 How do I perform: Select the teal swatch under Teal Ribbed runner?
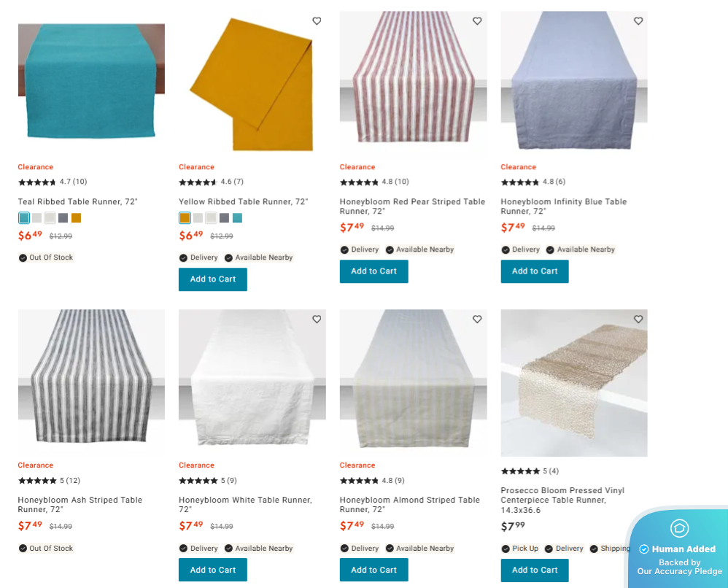click(x=23, y=217)
